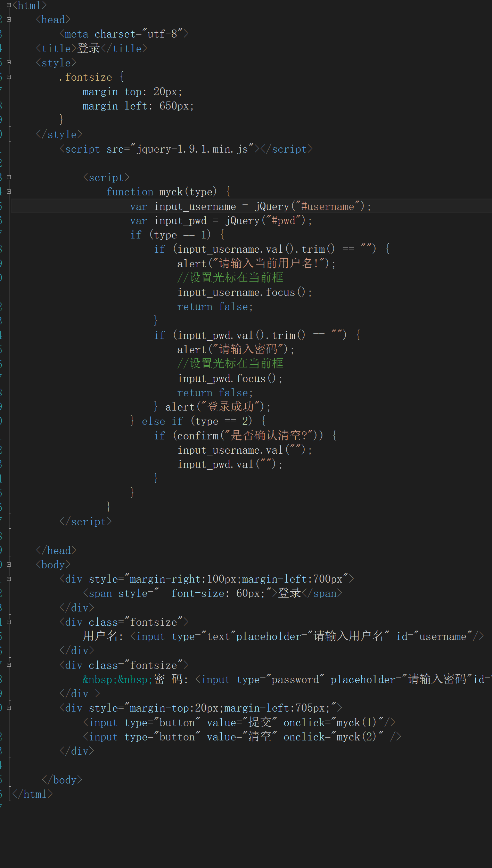
Task: Click the alert("请输入密码") line
Action: tap(236, 350)
